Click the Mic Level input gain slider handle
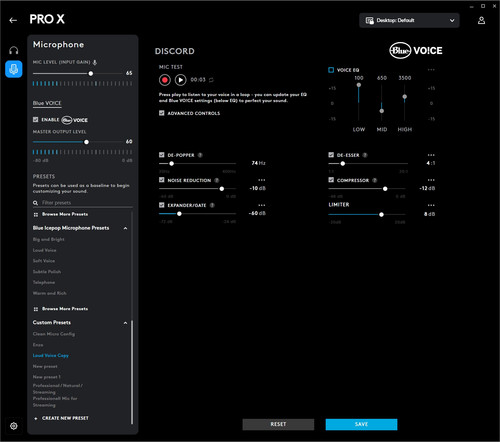The image size is (500, 442). (x=90, y=74)
